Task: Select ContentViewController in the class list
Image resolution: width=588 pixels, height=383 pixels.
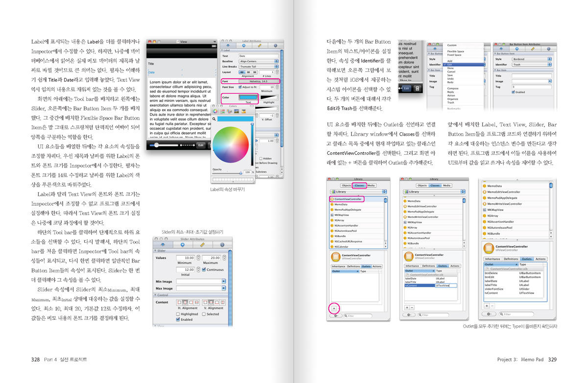Action: click(348, 199)
